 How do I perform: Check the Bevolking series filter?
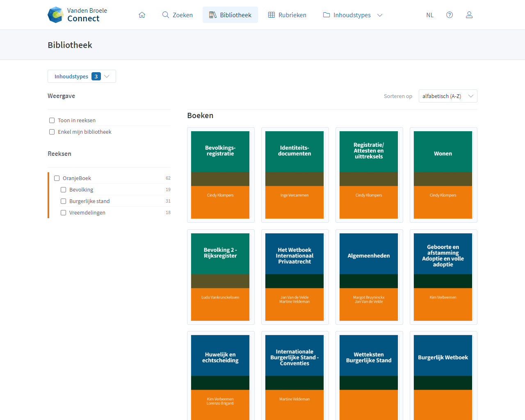(x=64, y=189)
